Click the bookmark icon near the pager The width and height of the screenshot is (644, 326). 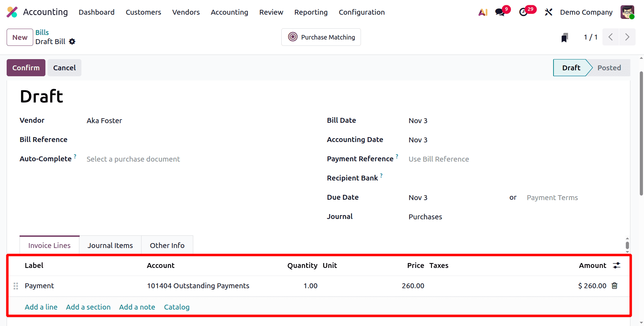(x=565, y=37)
